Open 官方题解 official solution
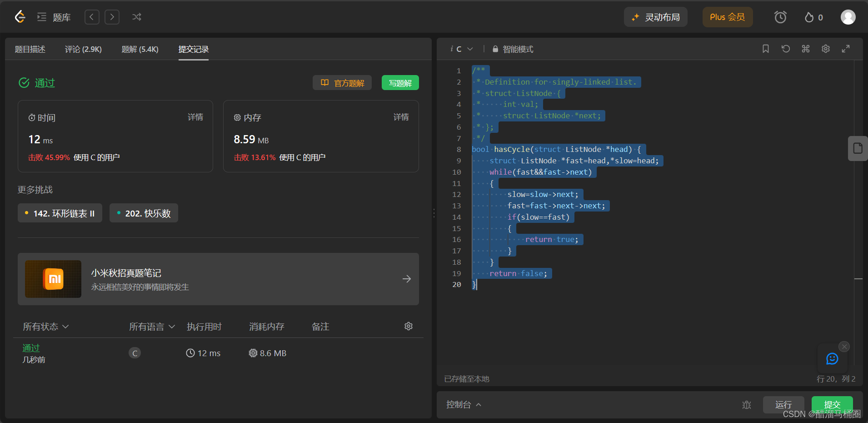Viewport: 868px width, 423px height. click(342, 83)
